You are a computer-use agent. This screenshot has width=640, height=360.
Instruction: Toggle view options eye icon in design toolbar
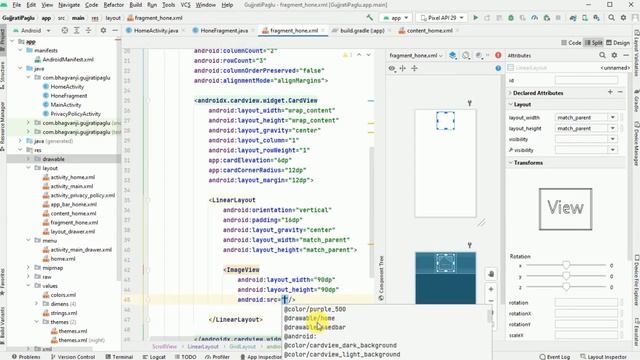(392, 68)
